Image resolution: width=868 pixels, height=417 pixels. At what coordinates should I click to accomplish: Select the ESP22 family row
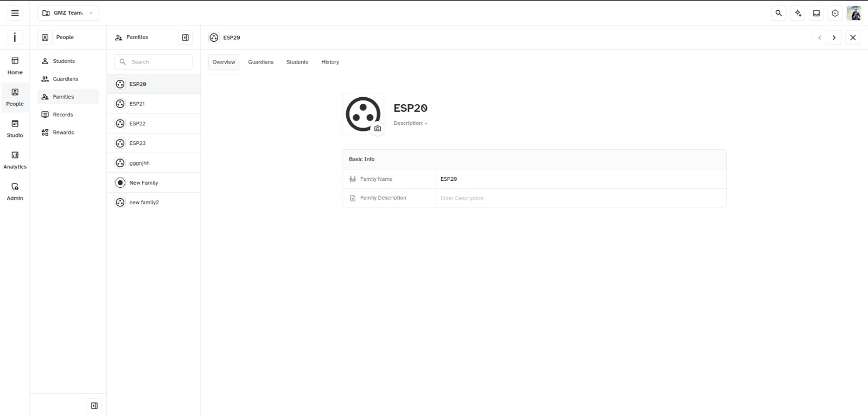pos(154,123)
